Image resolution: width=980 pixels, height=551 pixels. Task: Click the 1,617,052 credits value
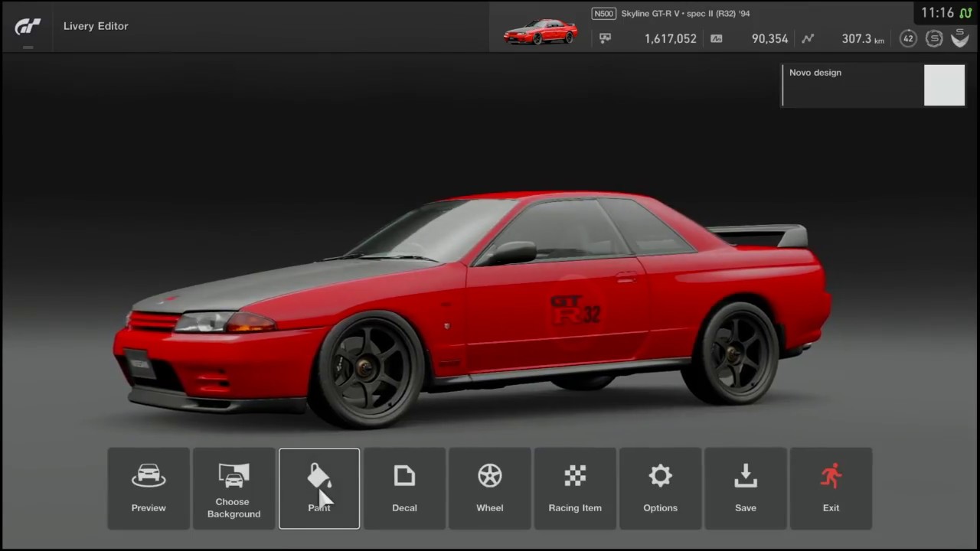pos(671,38)
